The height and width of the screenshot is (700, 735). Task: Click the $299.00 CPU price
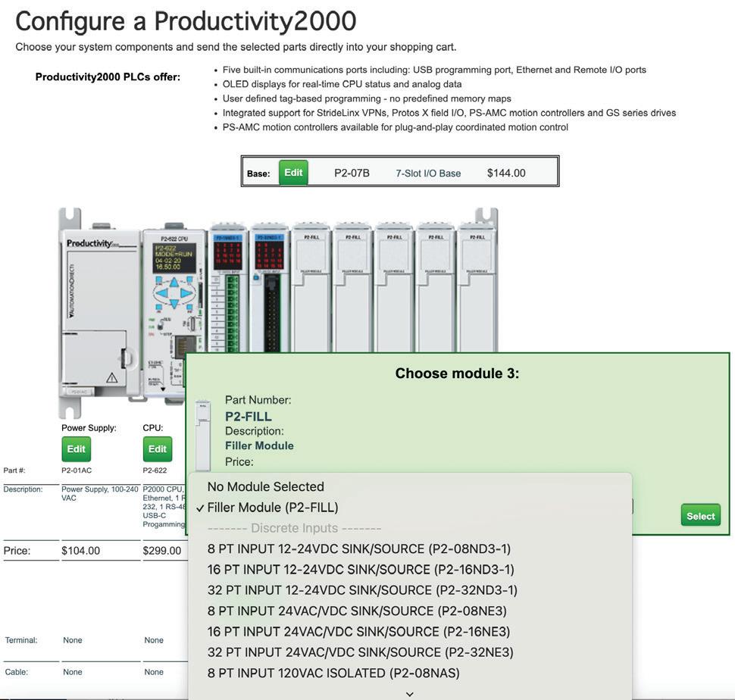(x=162, y=551)
